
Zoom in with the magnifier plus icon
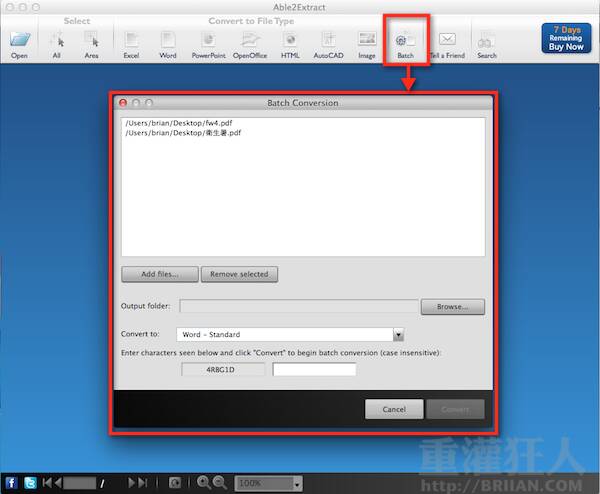(x=204, y=483)
